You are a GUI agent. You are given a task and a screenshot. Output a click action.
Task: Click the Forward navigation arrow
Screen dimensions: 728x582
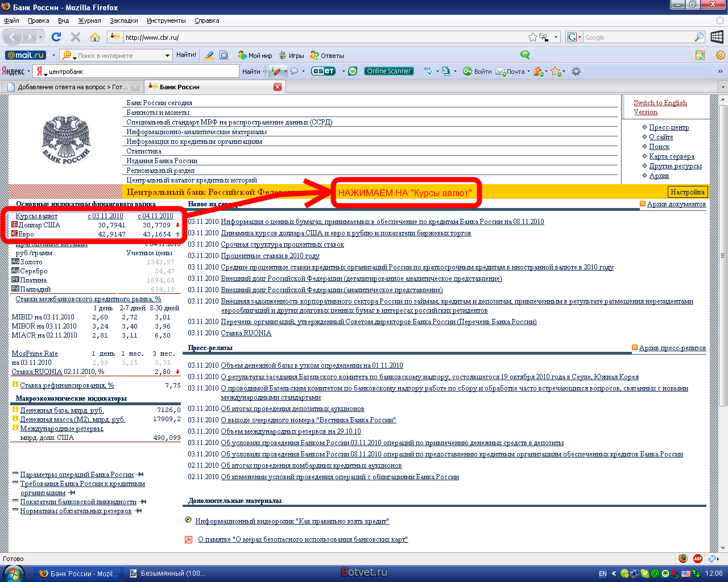[30, 37]
